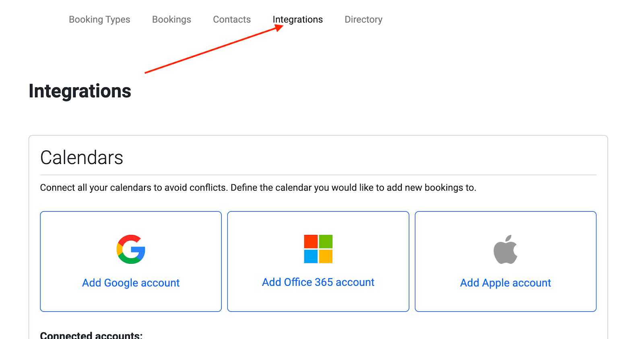Click the red arrow annotation
Screen dimensions: 644x339
(213, 49)
